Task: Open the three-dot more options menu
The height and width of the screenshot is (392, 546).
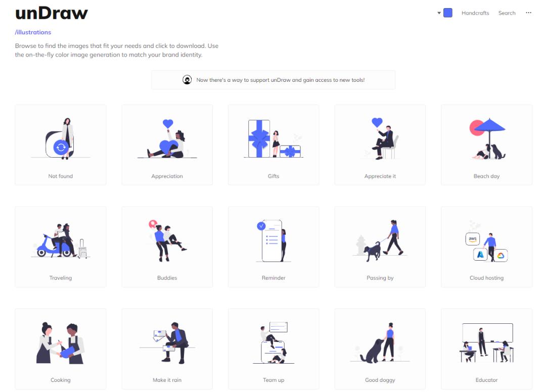Action: point(528,13)
